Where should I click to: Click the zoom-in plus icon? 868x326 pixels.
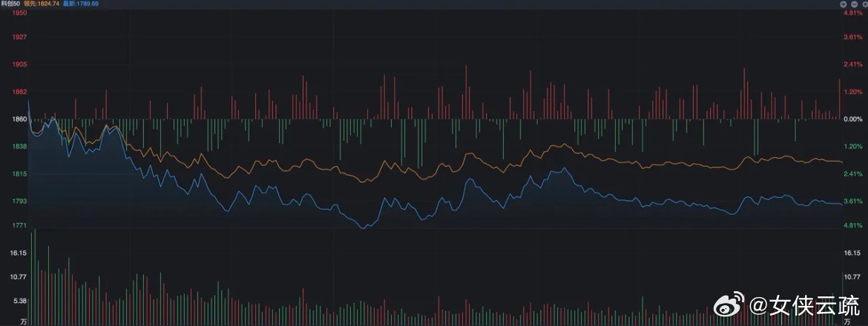[843, 4]
